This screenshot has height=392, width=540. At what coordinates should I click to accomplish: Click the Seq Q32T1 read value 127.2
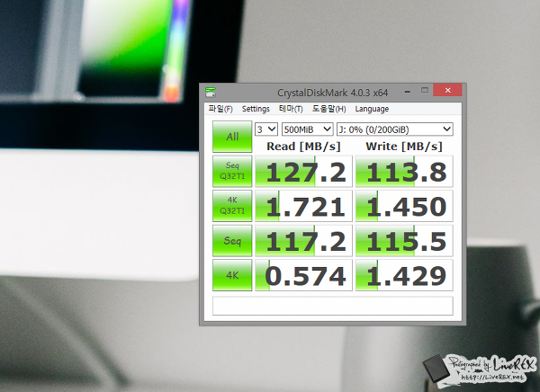click(x=304, y=171)
